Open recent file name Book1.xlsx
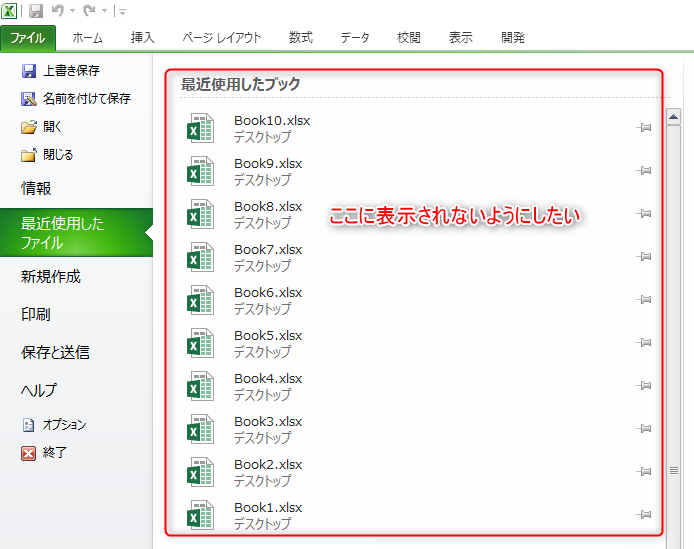The image size is (694, 549). (x=268, y=507)
